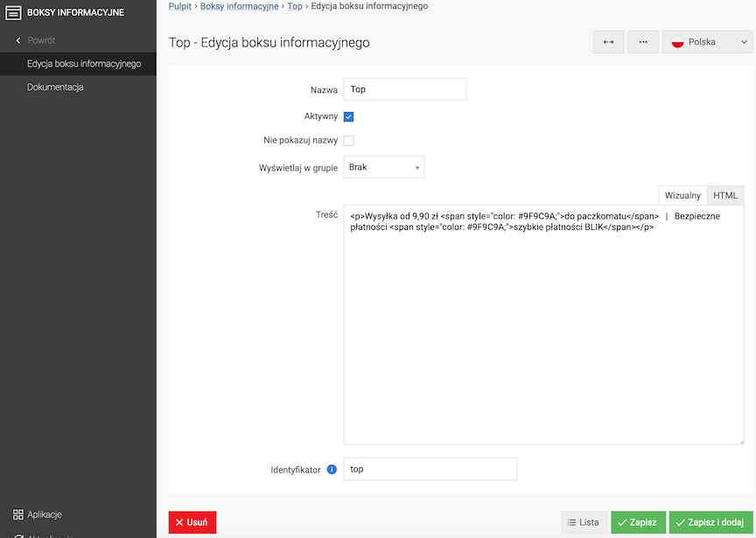The width and height of the screenshot is (756, 538).
Task: Click the 'Treść' label
Action: tap(326, 215)
